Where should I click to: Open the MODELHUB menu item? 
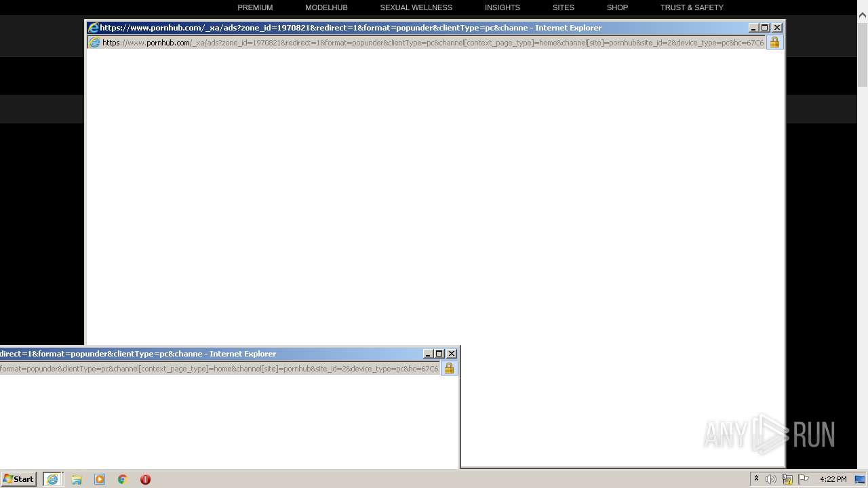[x=326, y=7]
